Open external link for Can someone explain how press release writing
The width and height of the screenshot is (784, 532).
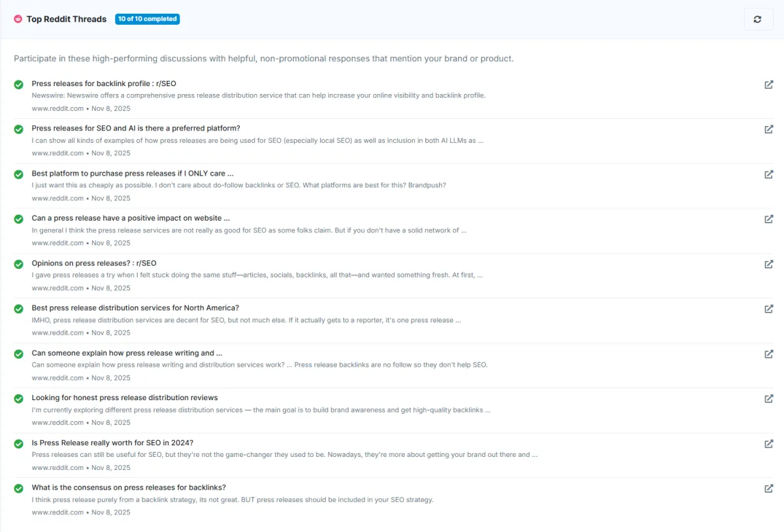tap(769, 354)
